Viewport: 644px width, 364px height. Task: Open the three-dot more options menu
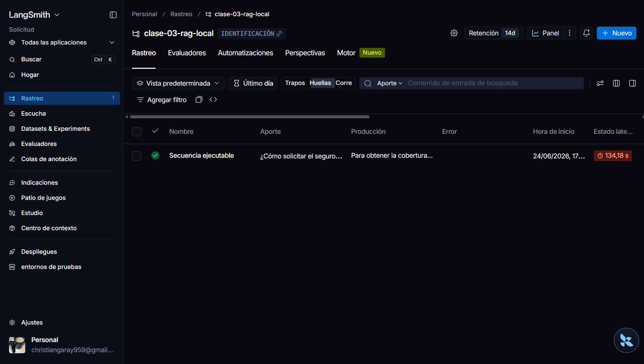pyautogui.click(x=570, y=33)
